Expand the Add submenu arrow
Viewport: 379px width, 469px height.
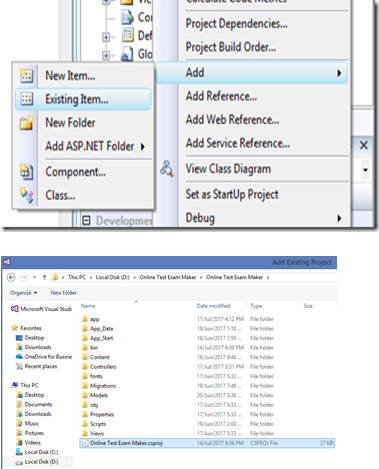pos(339,73)
